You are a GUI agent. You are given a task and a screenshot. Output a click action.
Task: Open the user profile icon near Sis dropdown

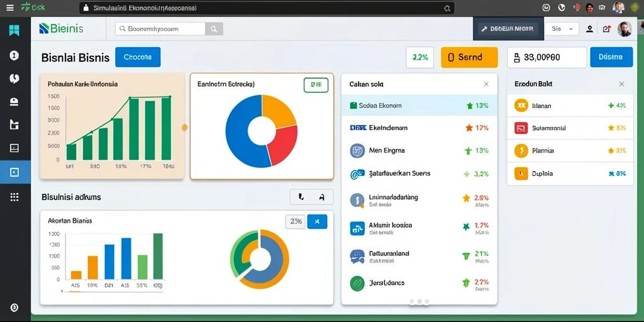click(x=589, y=29)
